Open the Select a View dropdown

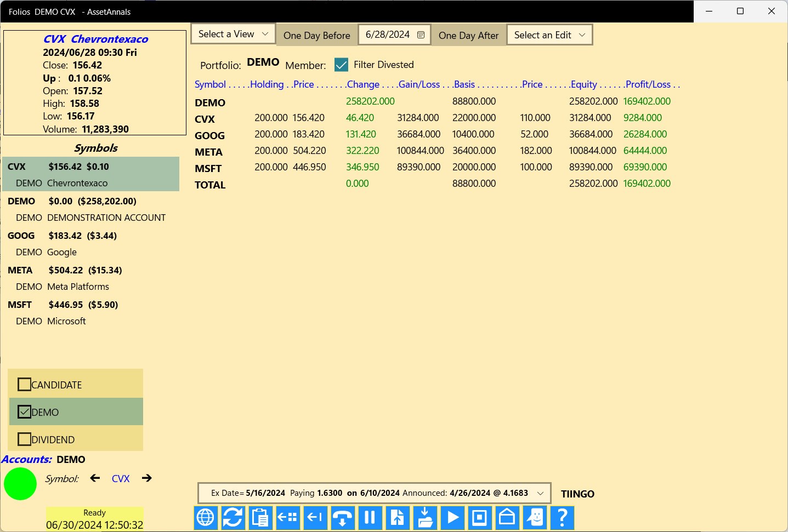tap(233, 34)
